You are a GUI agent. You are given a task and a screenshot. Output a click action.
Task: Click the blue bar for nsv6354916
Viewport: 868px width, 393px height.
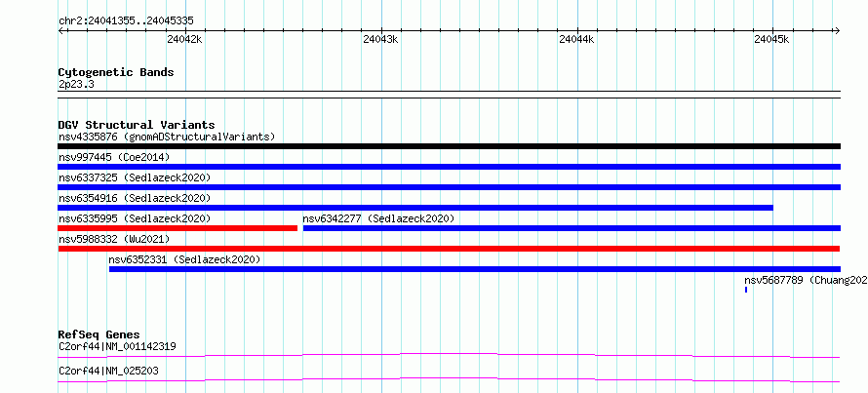point(415,208)
